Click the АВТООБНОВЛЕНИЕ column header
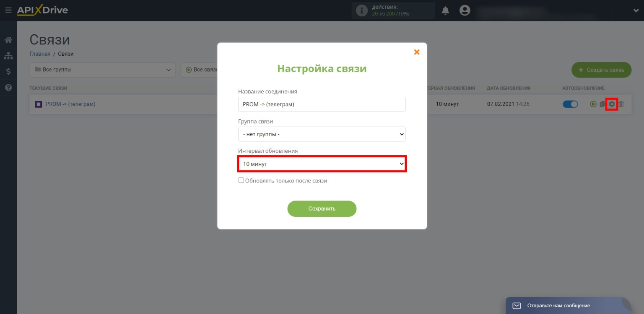The image size is (644, 314). coord(583,88)
